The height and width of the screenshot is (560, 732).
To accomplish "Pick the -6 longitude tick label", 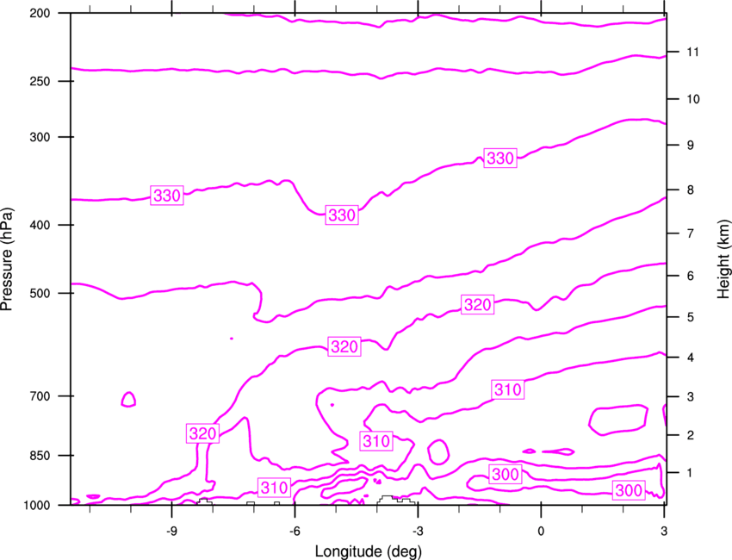I will point(295,531).
